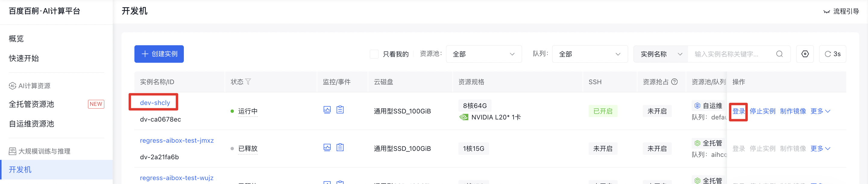Open monitoring icon for regress-aibox-test-jmxz
This screenshot has width=868, height=184.
coord(327,148)
